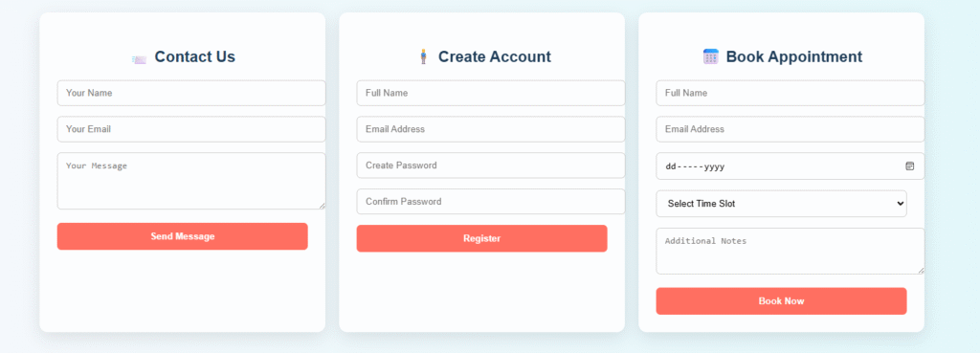
Task: Select the Create Account Email Address field
Action: click(x=491, y=129)
